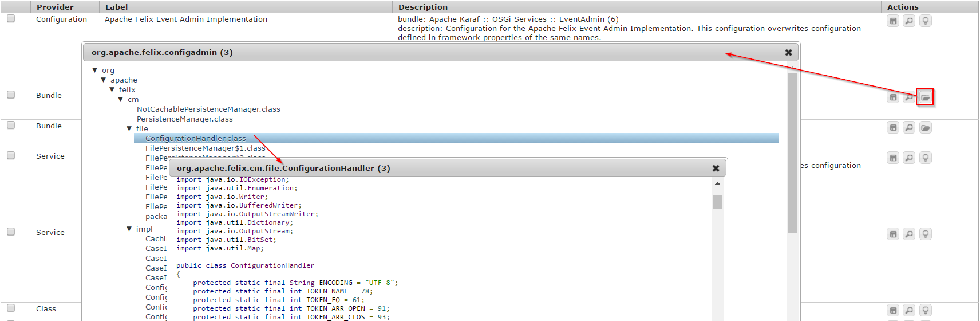This screenshot has height=321, width=980.
Task: Click scroll-up arrow in source code dialog
Action: [717, 183]
